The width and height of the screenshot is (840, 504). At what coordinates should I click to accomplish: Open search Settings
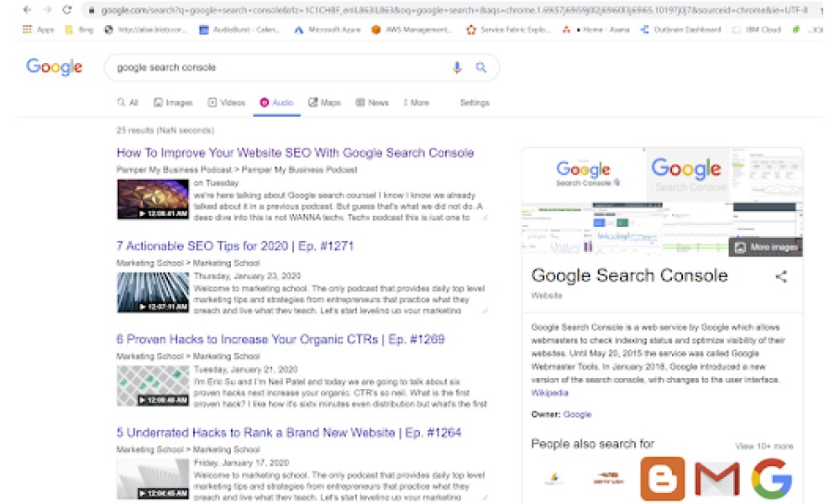pyautogui.click(x=475, y=102)
